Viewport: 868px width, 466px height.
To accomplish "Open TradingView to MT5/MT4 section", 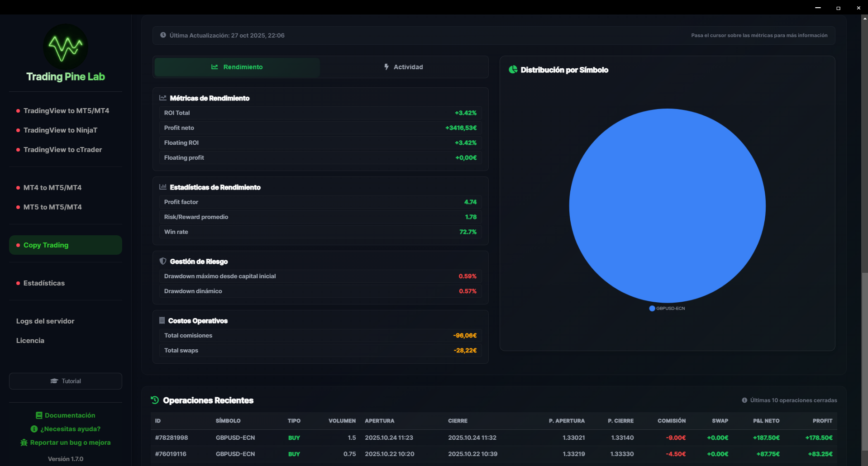I will click(x=66, y=111).
